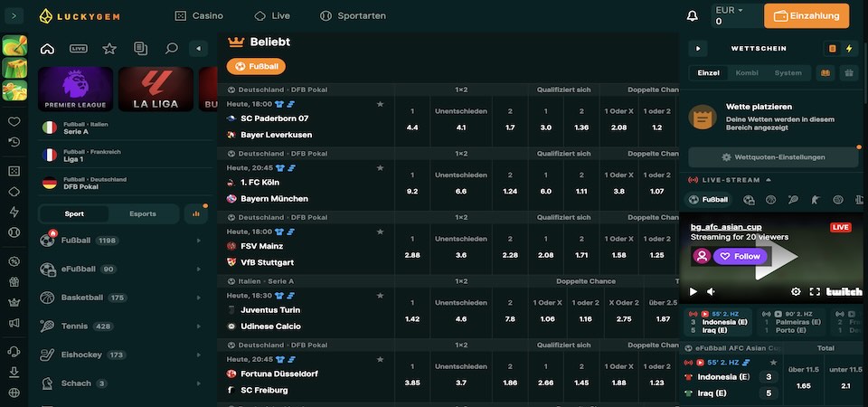The height and width of the screenshot is (407, 868).
Task: Favorite the SC Paderborn 07 match star
Action: click(381, 104)
